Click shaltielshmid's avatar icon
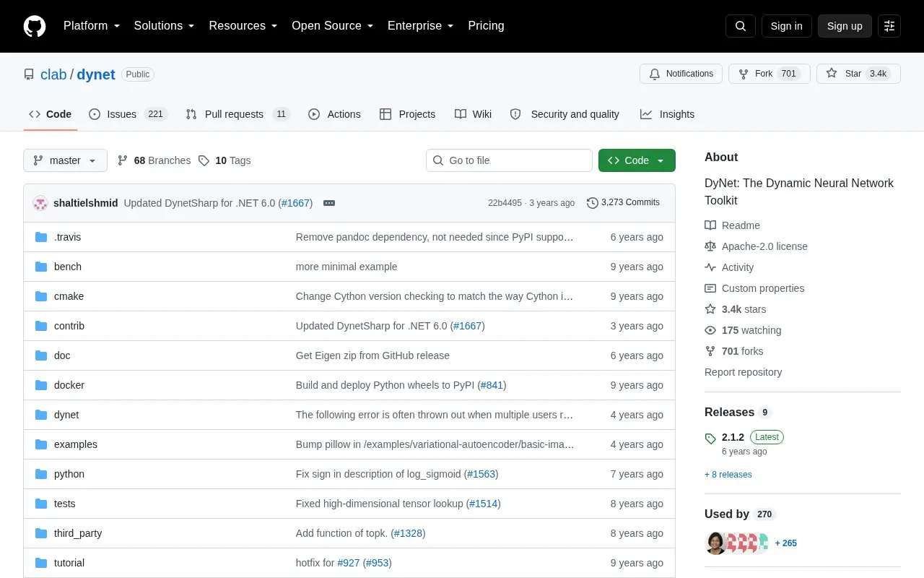Image resolution: width=924 pixels, height=578 pixels. tap(40, 203)
